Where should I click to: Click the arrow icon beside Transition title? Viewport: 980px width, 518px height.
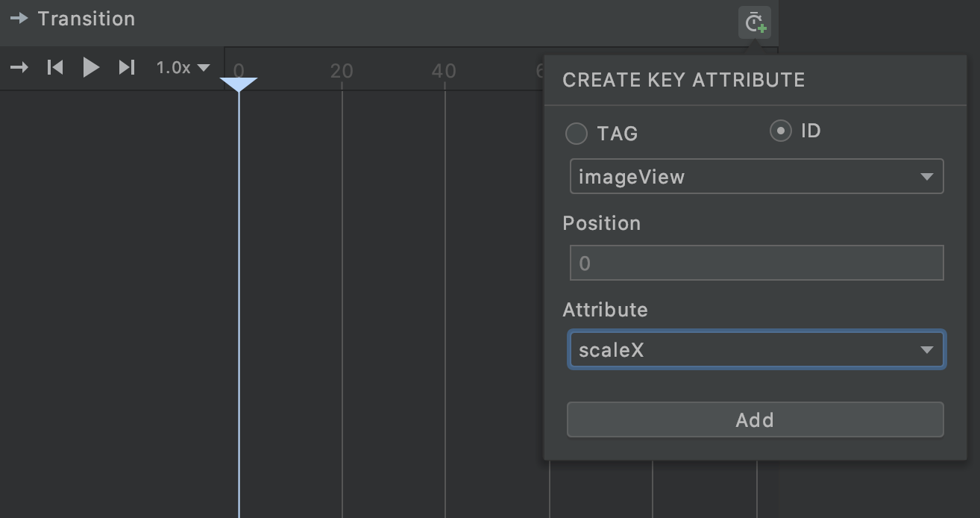pos(19,19)
